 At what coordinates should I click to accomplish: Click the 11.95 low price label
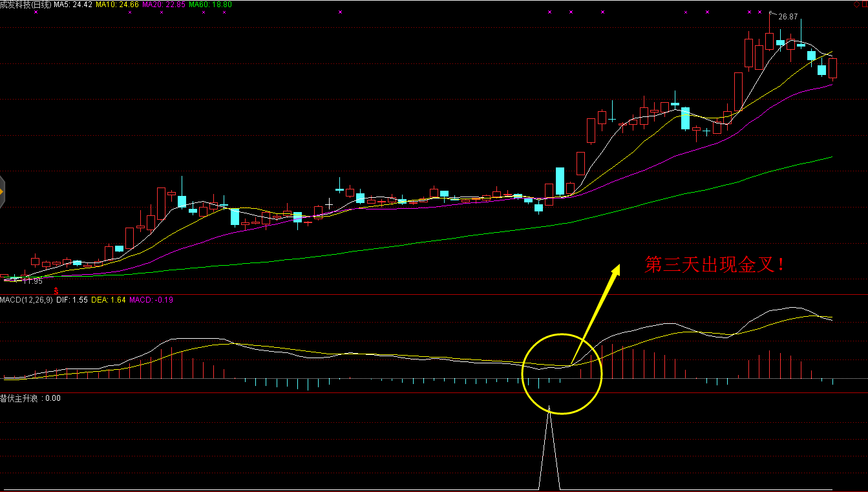pyautogui.click(x=32, y=281)
